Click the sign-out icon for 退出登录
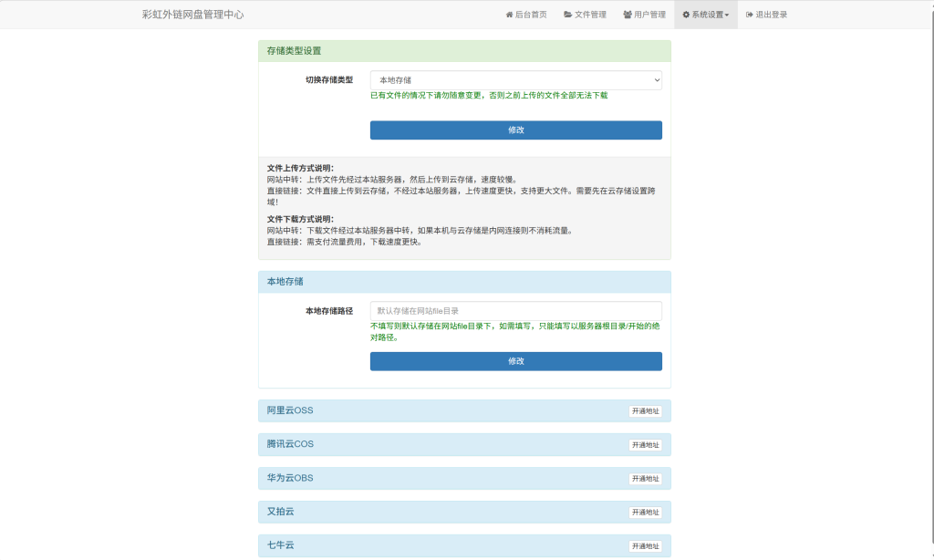Image resolution: width=934 pixels, height=560 pixels. pos(748,14)
